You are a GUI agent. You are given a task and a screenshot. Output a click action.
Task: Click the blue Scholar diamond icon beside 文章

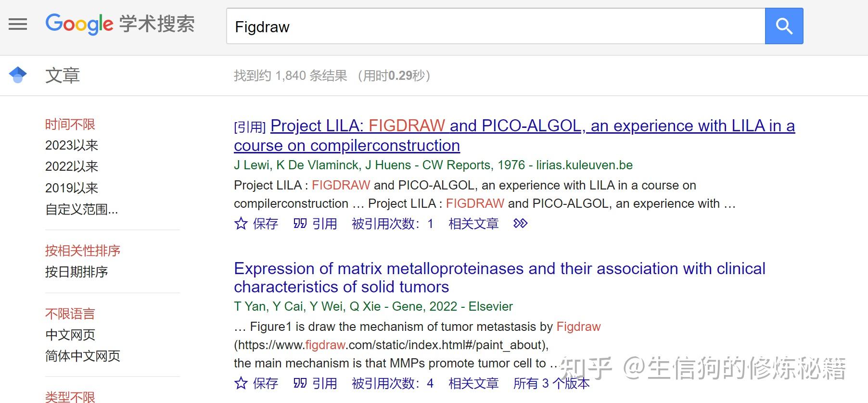pos(18,76)
